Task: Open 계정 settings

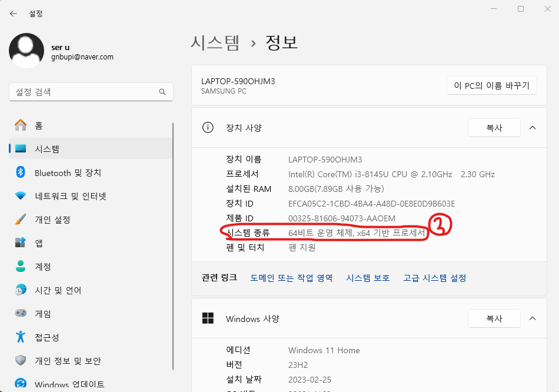Action: 91,267
